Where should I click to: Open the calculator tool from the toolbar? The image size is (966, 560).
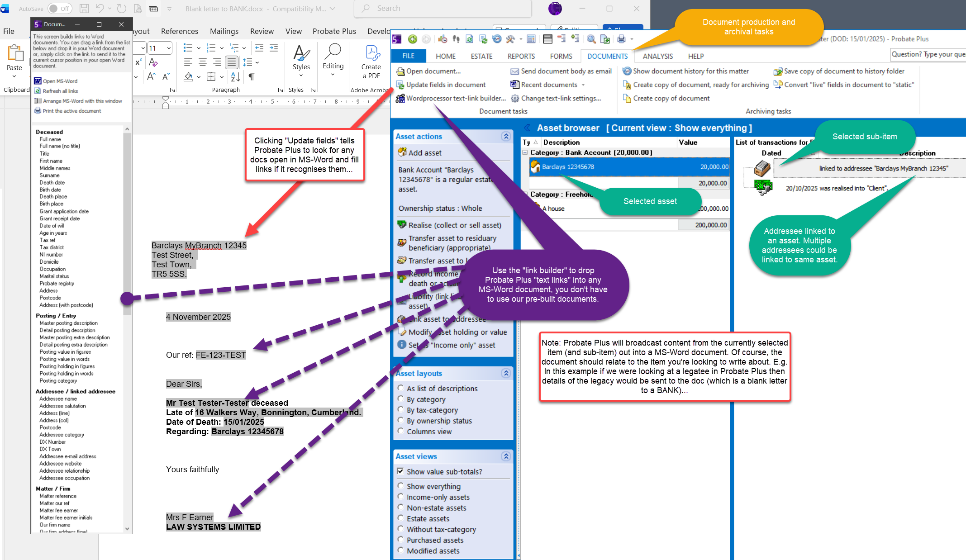531,39
